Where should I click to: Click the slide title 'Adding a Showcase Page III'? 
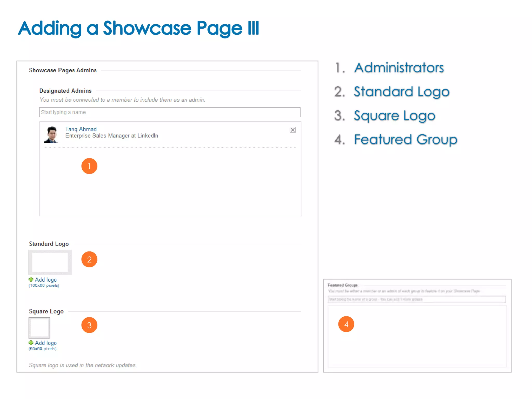click(138, 28)
